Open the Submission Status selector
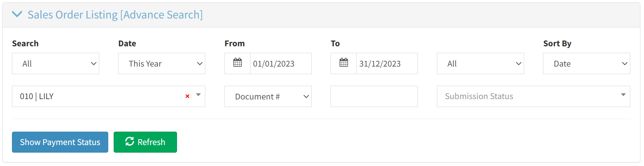The image size is (644, 166). (x=529, y=97)
